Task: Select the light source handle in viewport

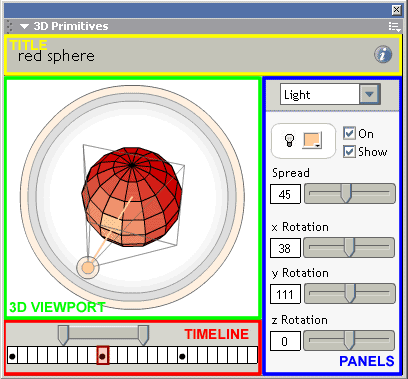Action: 88,267
